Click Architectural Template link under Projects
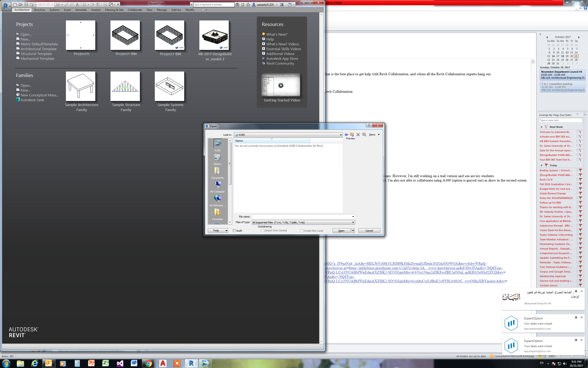The image size is (588, 368). click(x=38, y=49)
